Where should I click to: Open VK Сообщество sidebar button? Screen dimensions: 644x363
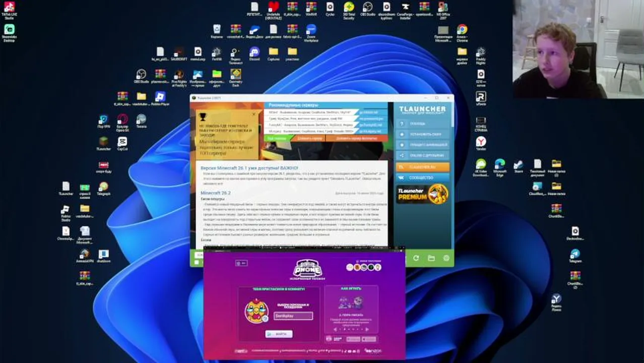pos(422,177)
